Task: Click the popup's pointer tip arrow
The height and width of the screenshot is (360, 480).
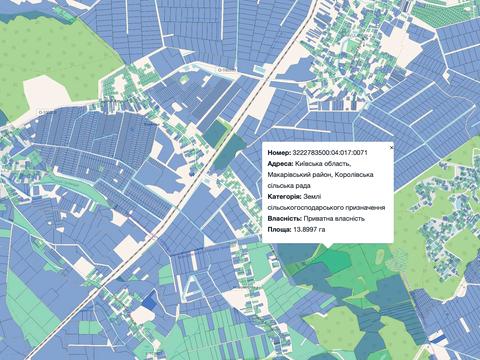Action: 328,246
